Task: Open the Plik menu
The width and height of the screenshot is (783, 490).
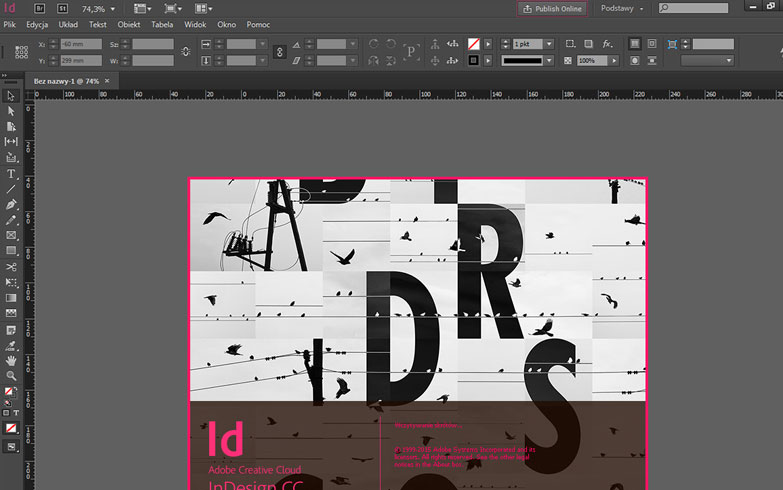Action: [x=9, y=24]
